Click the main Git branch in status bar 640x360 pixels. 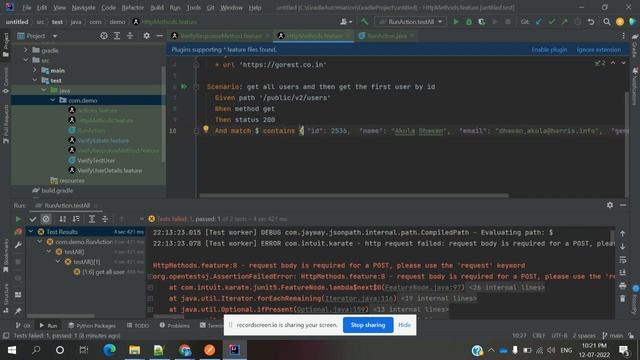tap(612, 336)
